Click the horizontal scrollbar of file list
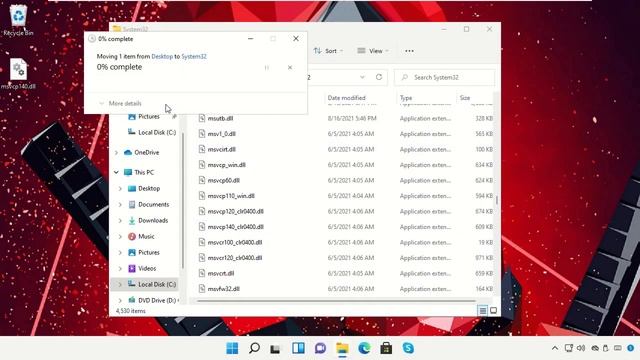This screenshot has width=640, height=360. [336, 301]
